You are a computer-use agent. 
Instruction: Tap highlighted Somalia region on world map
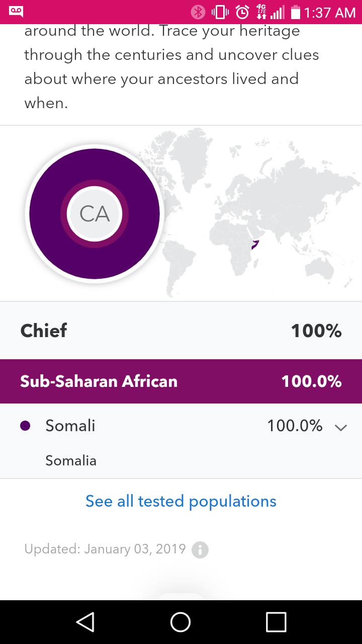(x=255, y=246)
